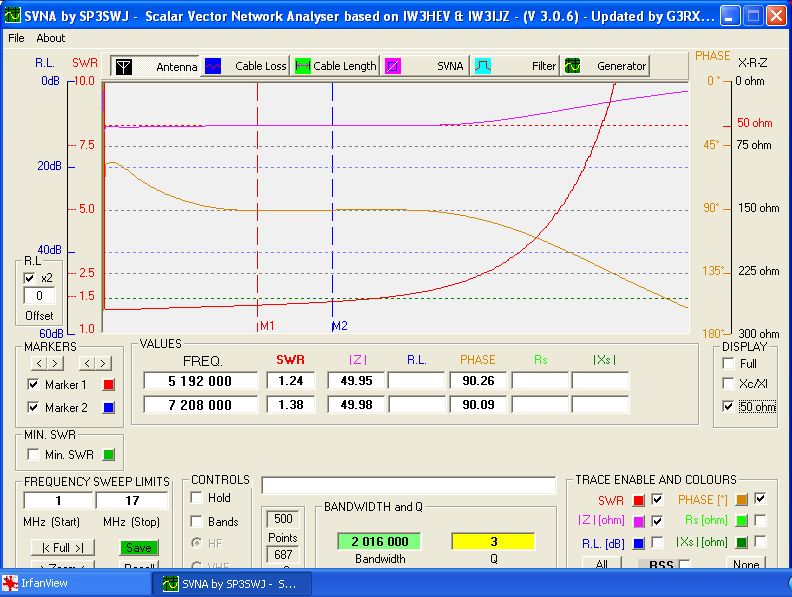Move Marker 1 right with arrow
Screen dimensions: 792x597
coord(55,362)
